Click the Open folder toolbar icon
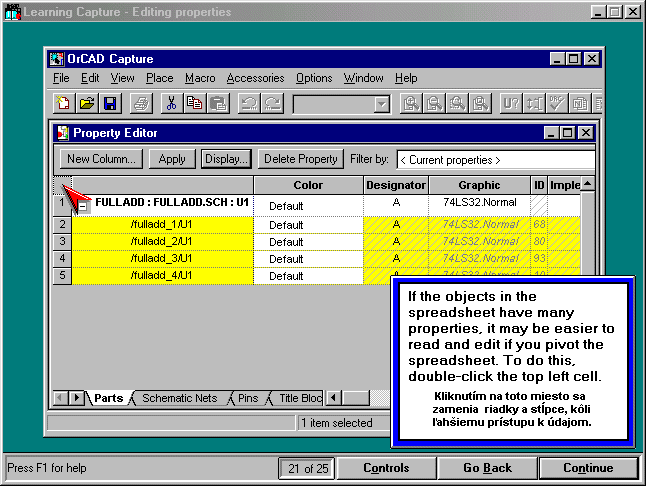This screenshot has height=486, width=646. click(x=87, y=103)
